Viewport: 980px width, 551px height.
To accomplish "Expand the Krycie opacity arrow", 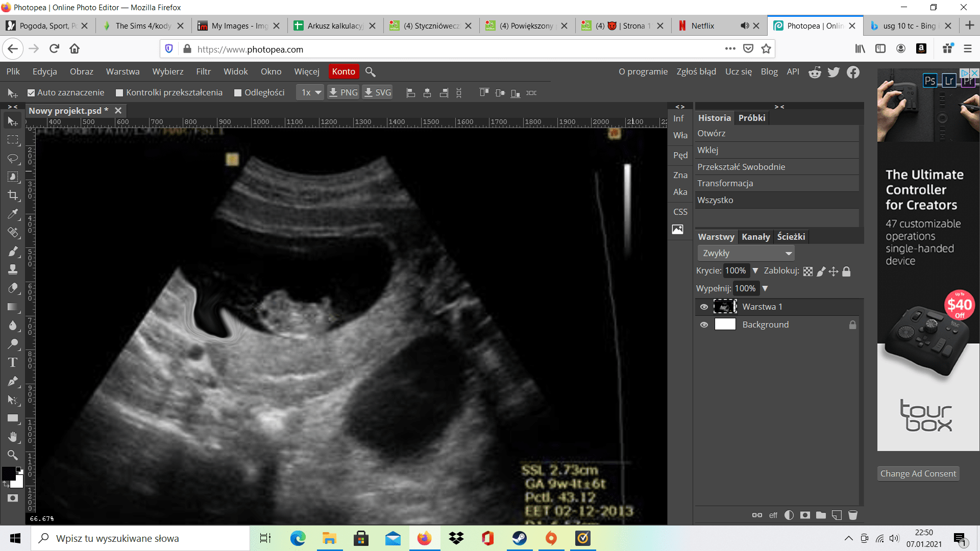I will (755, 271).
